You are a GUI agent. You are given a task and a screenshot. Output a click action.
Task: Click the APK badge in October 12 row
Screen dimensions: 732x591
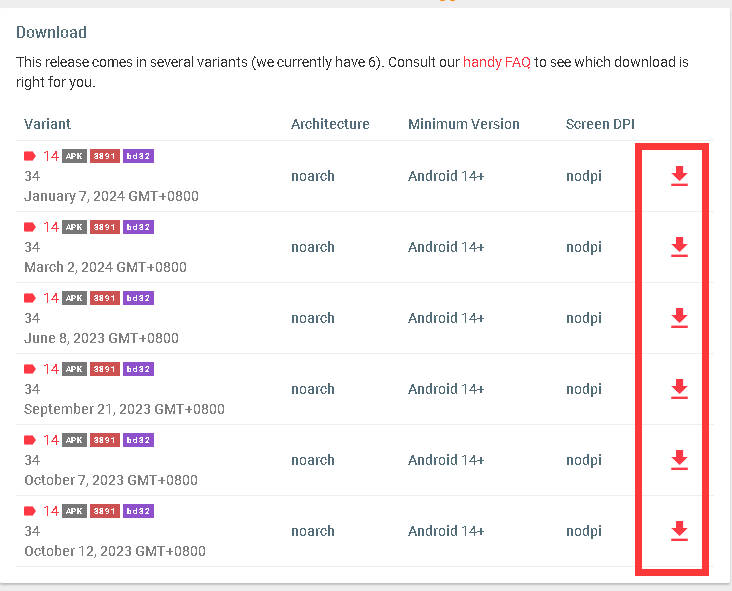pyautogui.click(x=74, y=511)
